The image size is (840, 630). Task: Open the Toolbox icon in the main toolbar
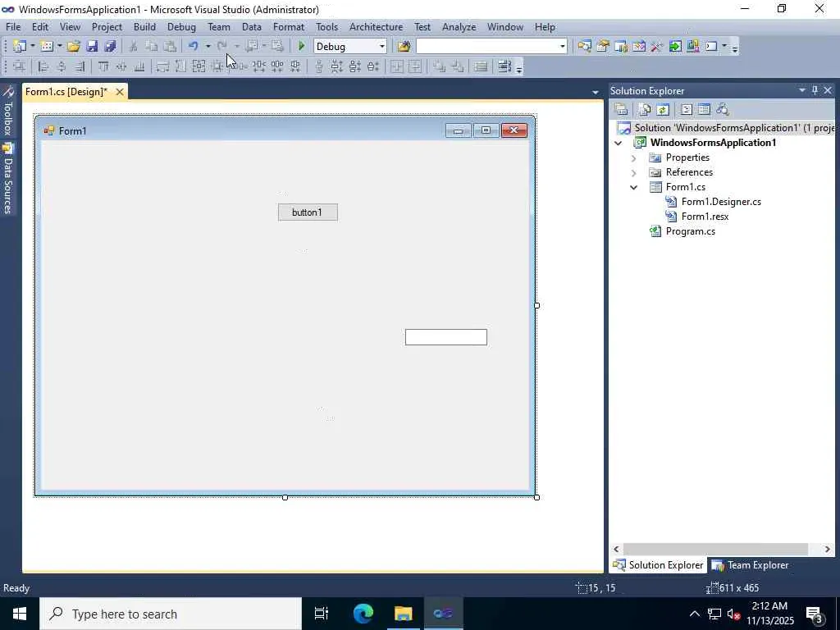657,46
